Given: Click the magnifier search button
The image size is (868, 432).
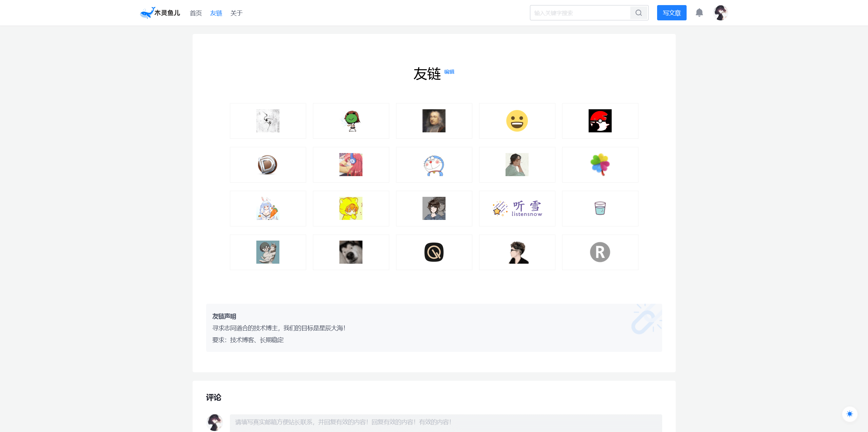Looking at the screenshot, I should click(639, 13).
